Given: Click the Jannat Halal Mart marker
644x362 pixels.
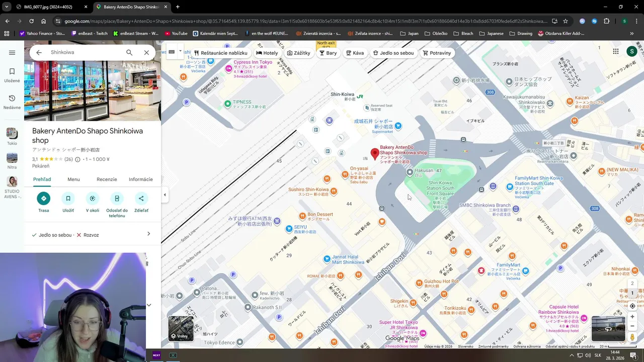Looking at the screenshot, I should [x=327, y=259].
